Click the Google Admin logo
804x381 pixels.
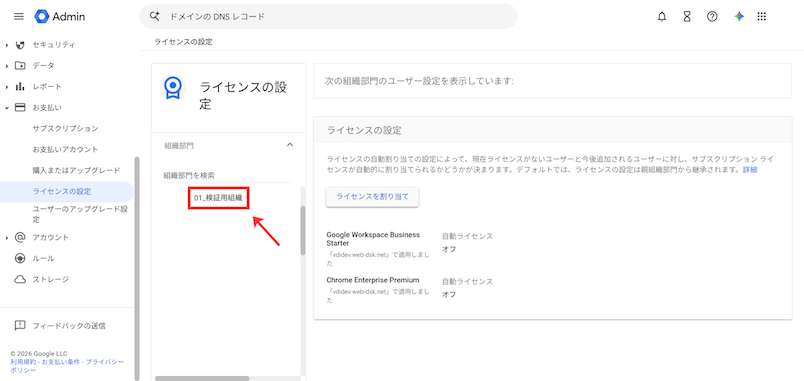(x=60, y=16)
